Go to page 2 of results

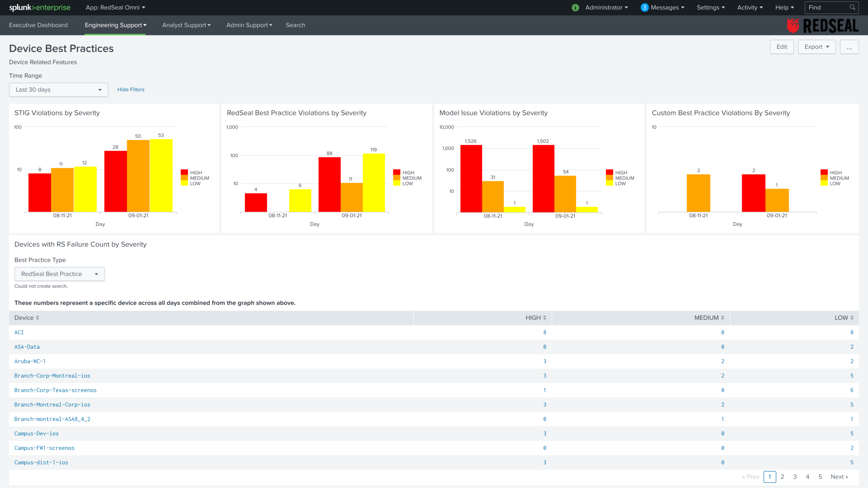pyautogui.click(x=782, y=477)
